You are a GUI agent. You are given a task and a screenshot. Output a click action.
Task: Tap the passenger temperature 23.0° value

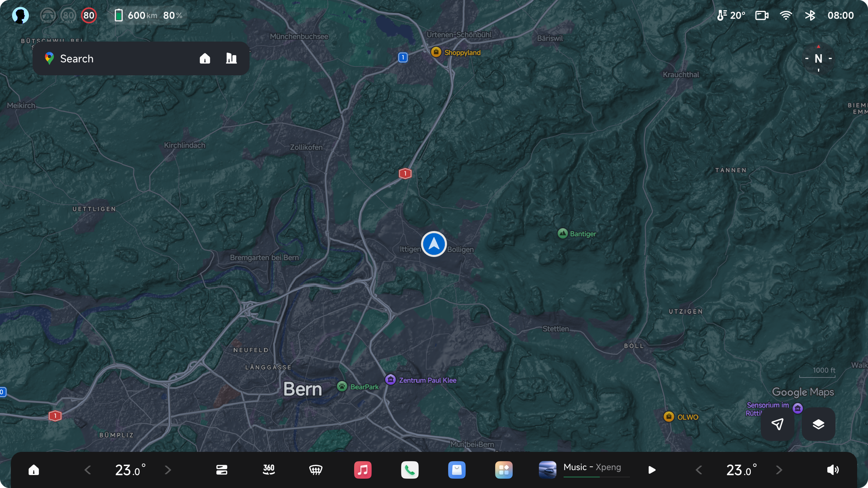pyautogui.click(x=742, y=469)
